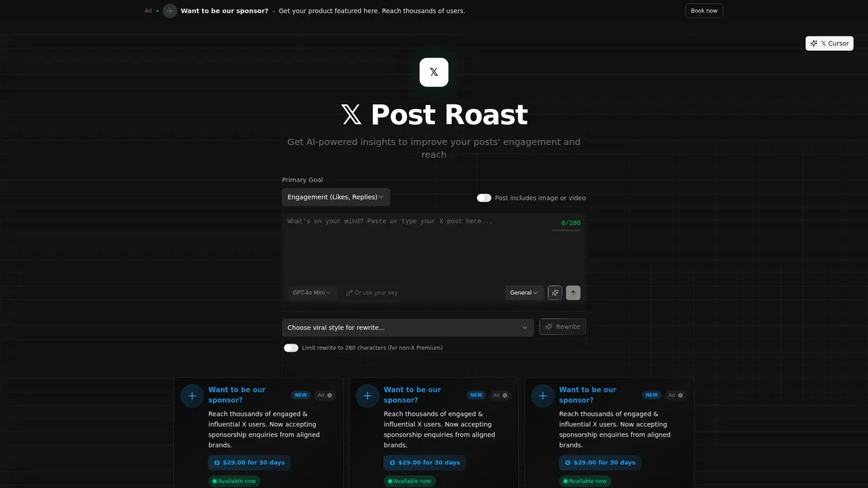Open the Primary Goal 'Engagement (Likes, Replies)' dropdown
868x488 pixels.
pos(336,197)
